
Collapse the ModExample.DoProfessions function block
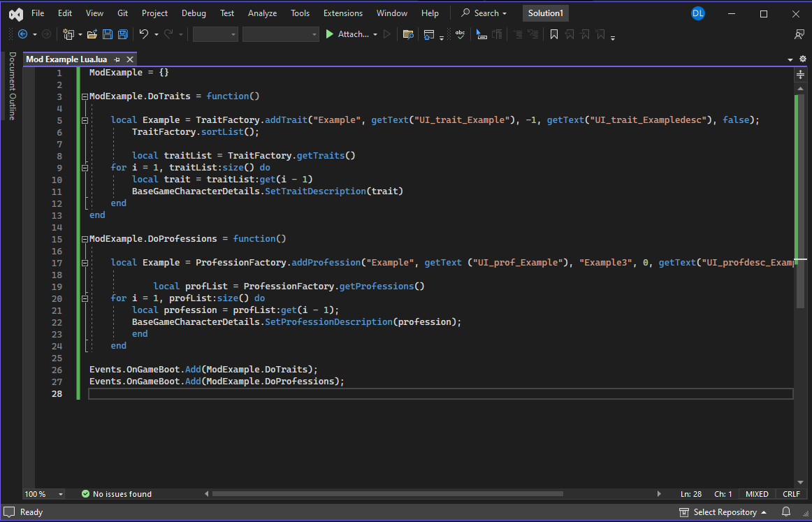coord(85,239)
